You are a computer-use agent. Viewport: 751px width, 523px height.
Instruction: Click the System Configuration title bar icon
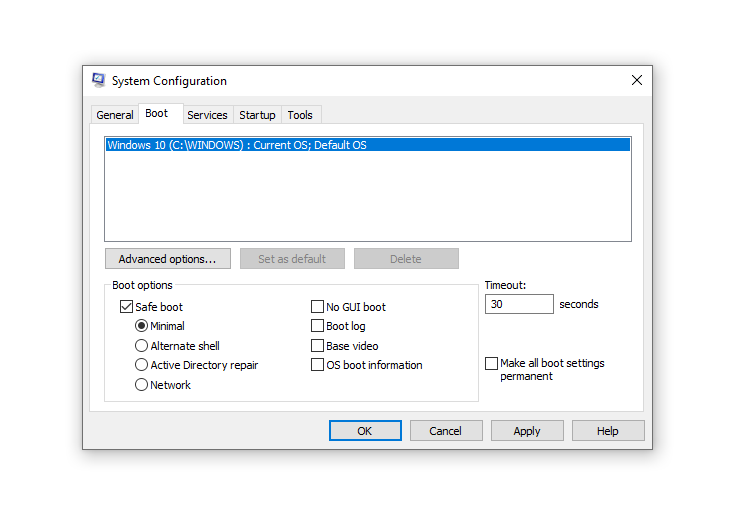(99, 80)
